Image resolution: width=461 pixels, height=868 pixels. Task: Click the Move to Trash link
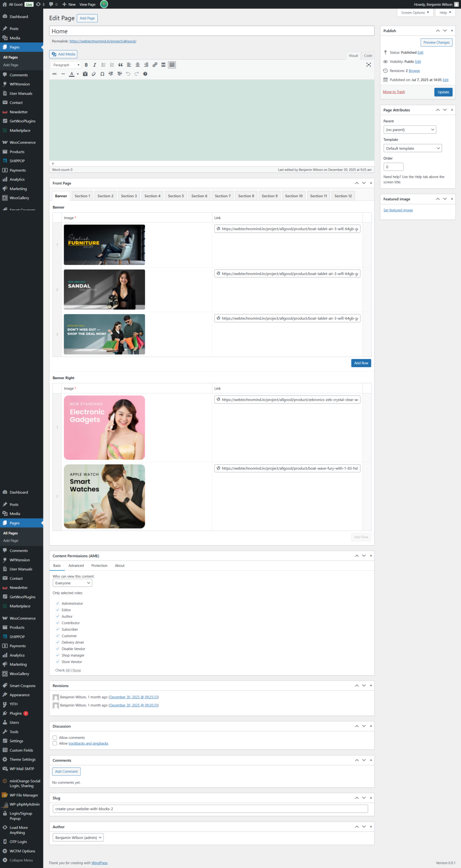click(x=393, y=92)
